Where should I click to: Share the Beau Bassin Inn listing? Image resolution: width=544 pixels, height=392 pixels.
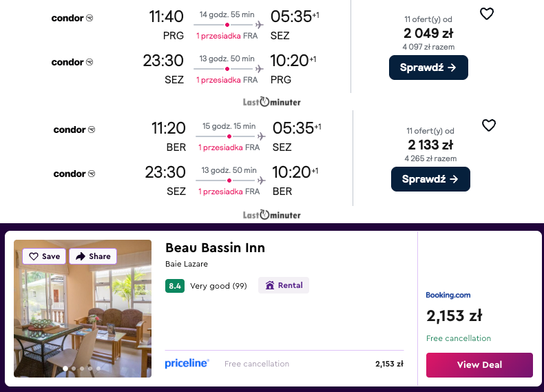[x=93, y=256]
